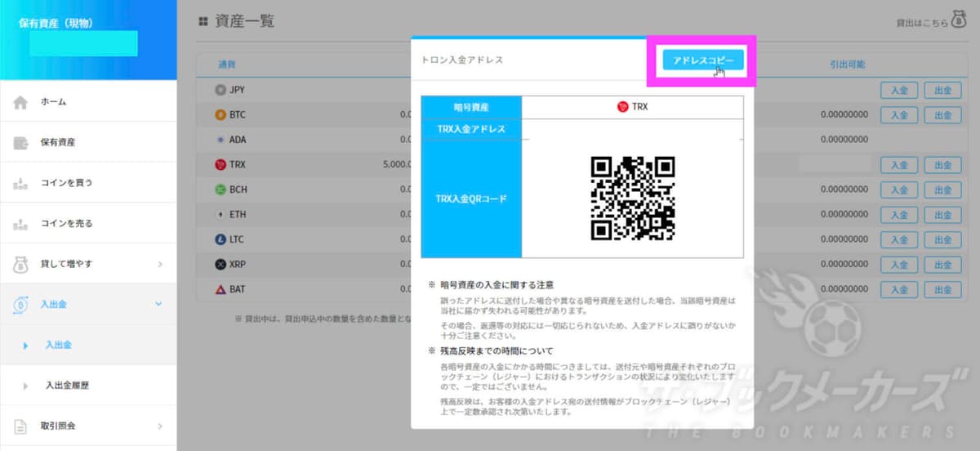Select the XRP coin icon
980x451 pixels.
(x=220, y=265)
